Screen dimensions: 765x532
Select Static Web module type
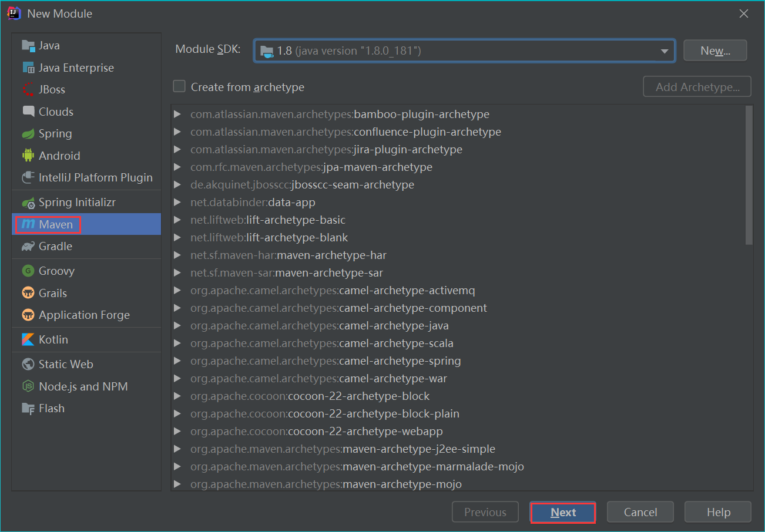(x=86, y=365)
